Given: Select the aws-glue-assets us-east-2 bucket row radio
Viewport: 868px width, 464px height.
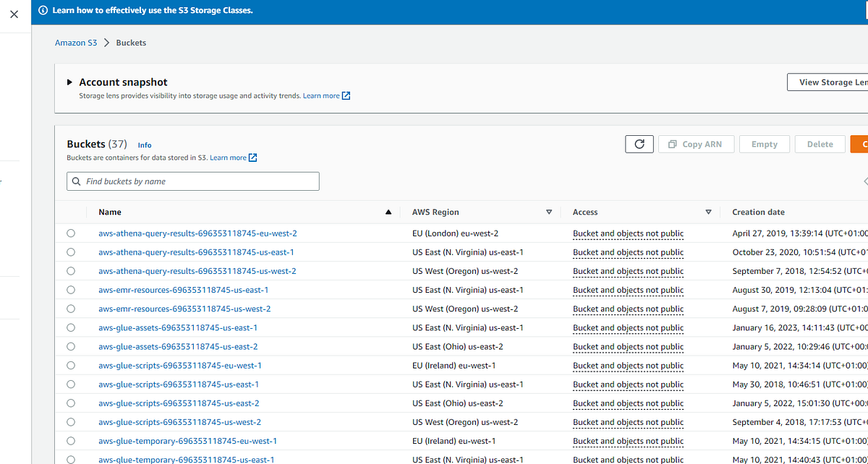Looking at the screenshot, I should click(x=70, y=346).
